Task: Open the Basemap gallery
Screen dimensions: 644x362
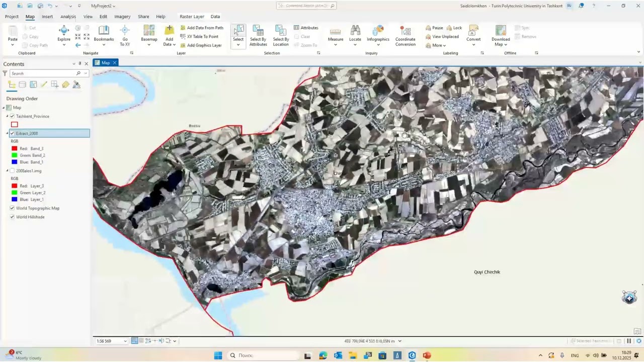Action: pyautogui.click(x=149, y=35)
